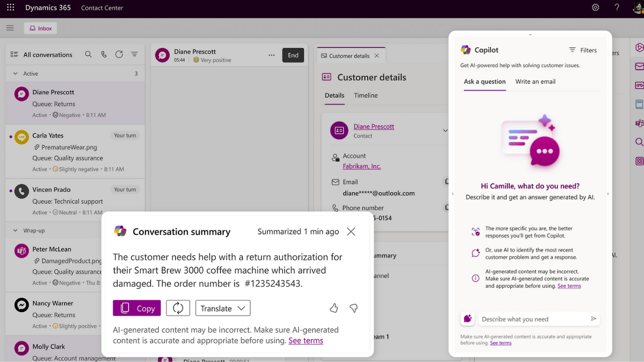Switch to the Timeline tab
The image size is (644, 362).
point(366,95)
